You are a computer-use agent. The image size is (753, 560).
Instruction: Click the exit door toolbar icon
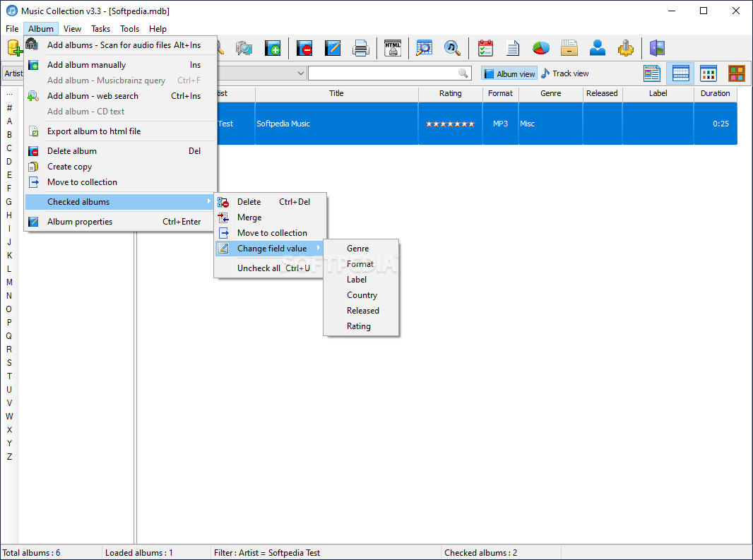(657, 48)
